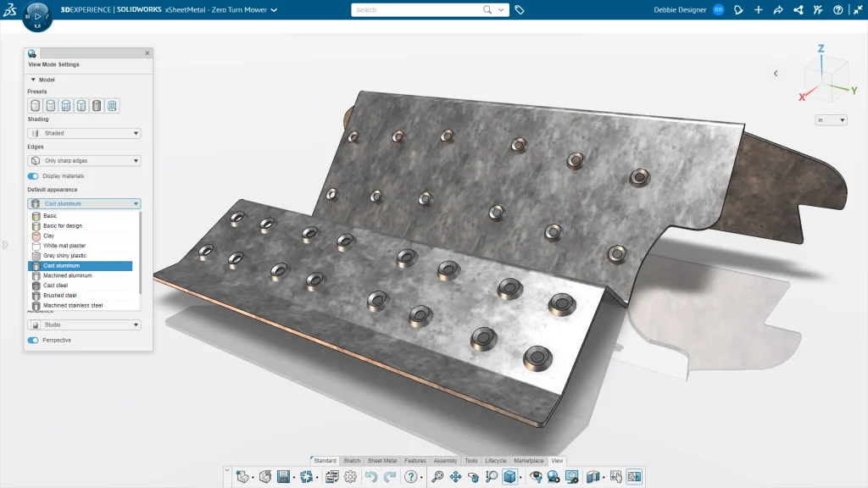Click the eye visibility icon in bottom toolbar
Image resolution: width=868 pixels, height=488 pixels.
[536, 477]
